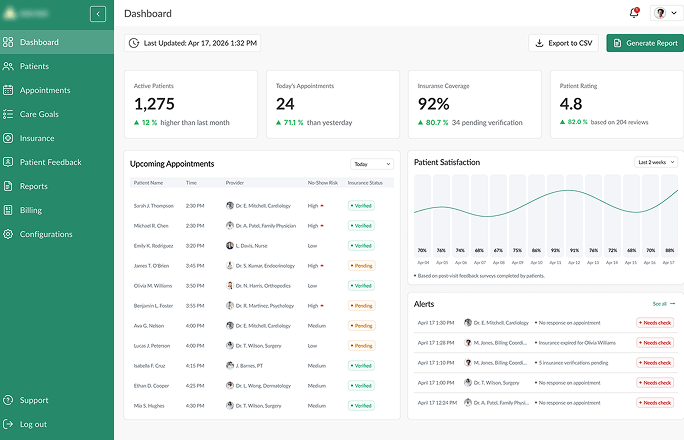Click patient name Ava G. Nelson
The height and width of the screenshot is (440, 684).
(x=149, y=326)
